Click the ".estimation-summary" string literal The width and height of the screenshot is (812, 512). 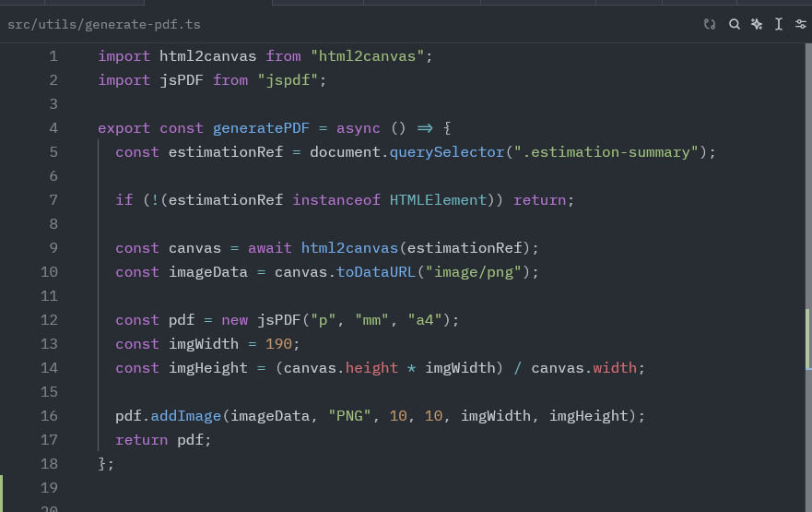(606, 152)
